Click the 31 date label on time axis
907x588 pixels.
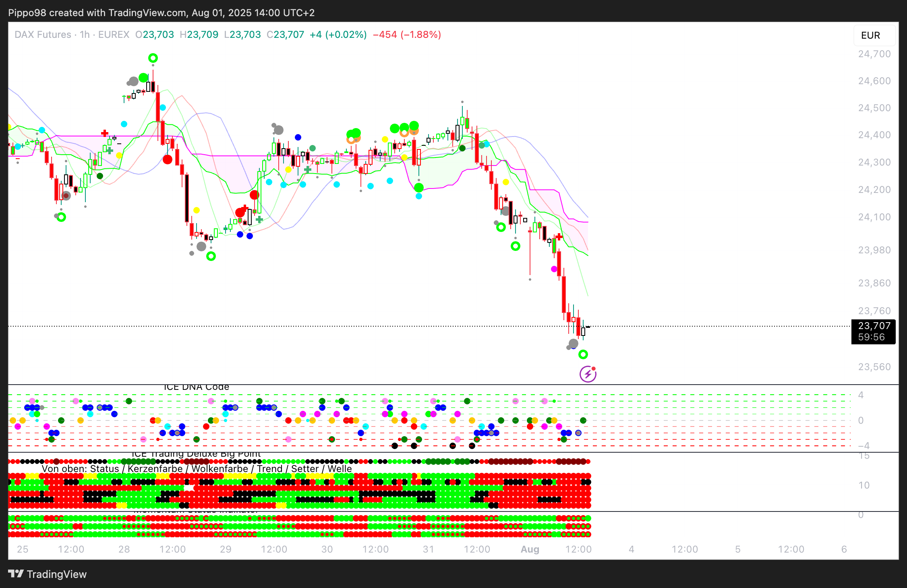click(x=428, y=549)
